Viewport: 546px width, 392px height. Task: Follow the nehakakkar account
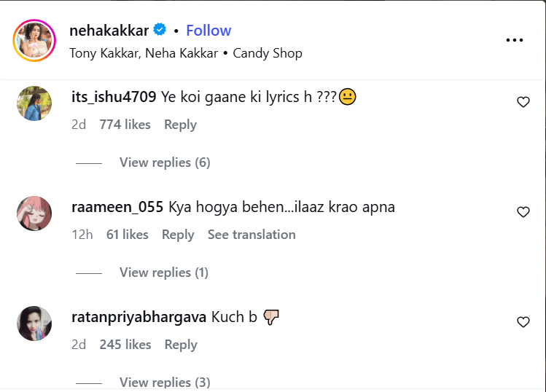pos(208,31)
